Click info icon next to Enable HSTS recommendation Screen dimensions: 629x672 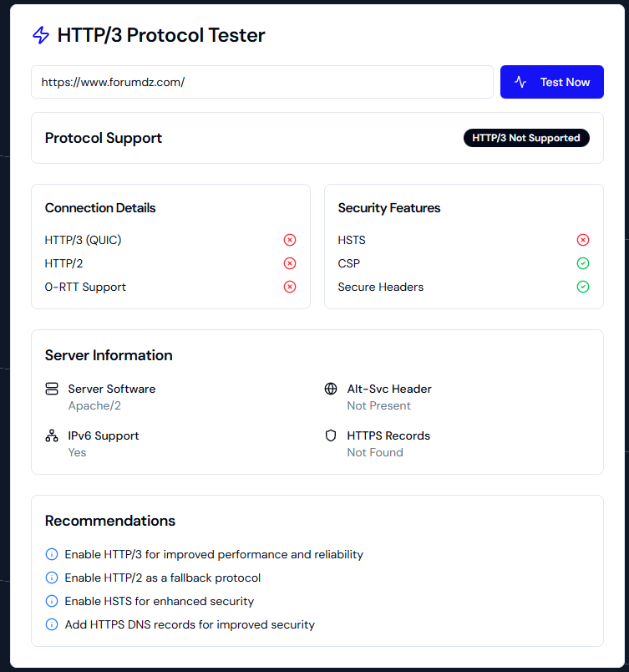click(52, 601)
